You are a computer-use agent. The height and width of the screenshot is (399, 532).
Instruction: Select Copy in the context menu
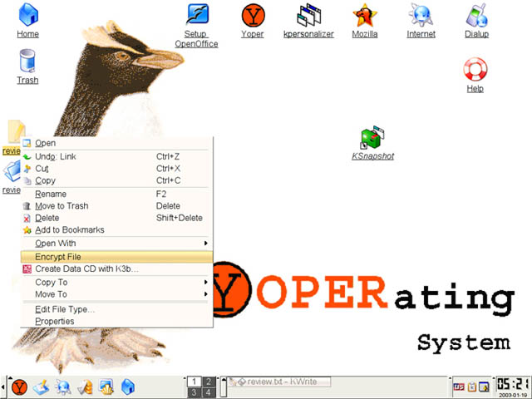coord(117,180)
